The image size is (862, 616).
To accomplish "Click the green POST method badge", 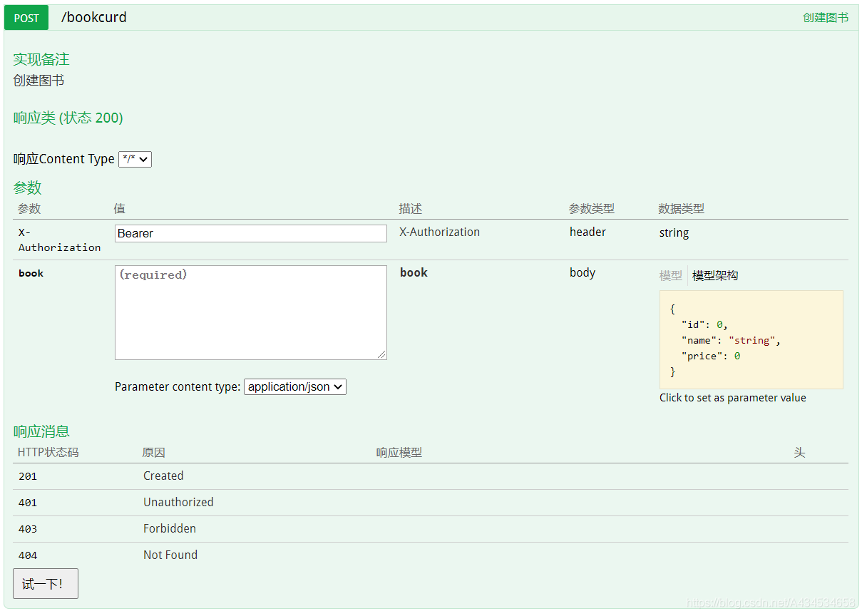I will click(26, 18).
